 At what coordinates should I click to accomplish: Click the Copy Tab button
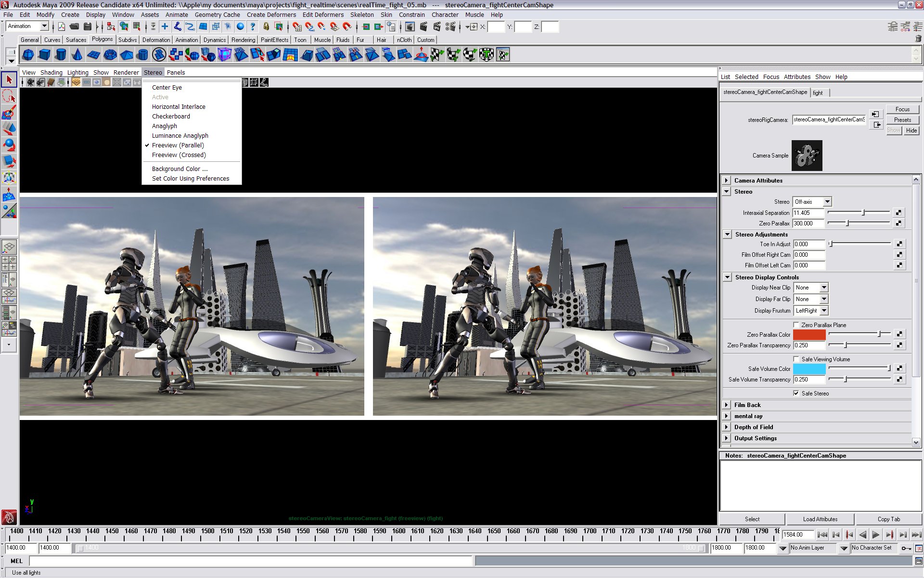888,519
